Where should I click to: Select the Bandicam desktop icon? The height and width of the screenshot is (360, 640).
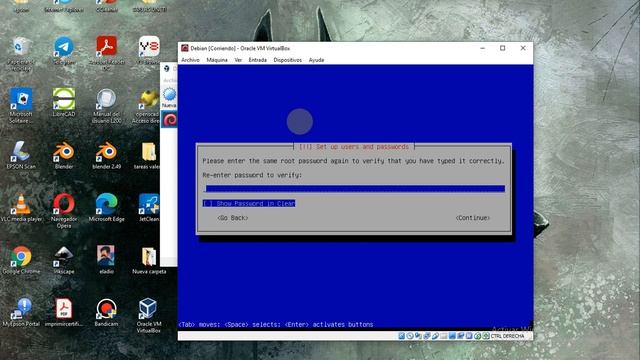click(106, 312)
